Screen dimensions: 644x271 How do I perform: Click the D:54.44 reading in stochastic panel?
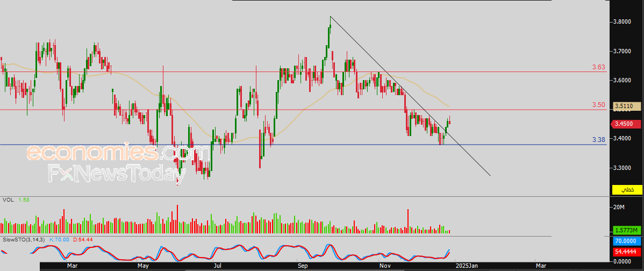(x=83, y=239)
